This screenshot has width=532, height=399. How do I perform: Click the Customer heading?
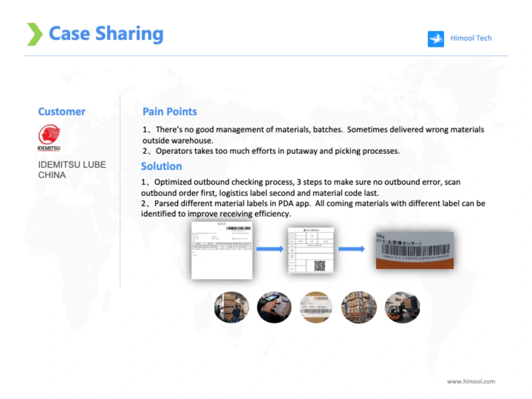pos(62,112)
